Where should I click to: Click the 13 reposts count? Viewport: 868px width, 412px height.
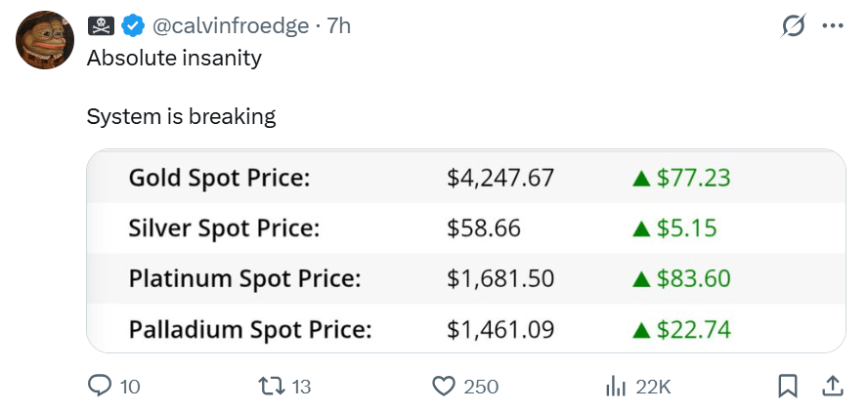pyautogui.click(x=301, y=387)
